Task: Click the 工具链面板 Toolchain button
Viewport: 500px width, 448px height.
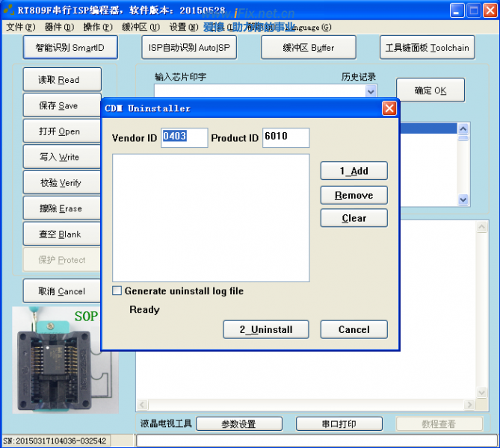Action: coord(427,48)
